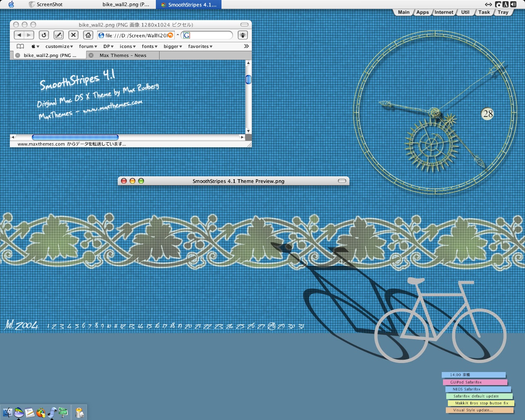Go to the Home page icon
The height and width of the screenshot is (420, 525).
point(88,35)
